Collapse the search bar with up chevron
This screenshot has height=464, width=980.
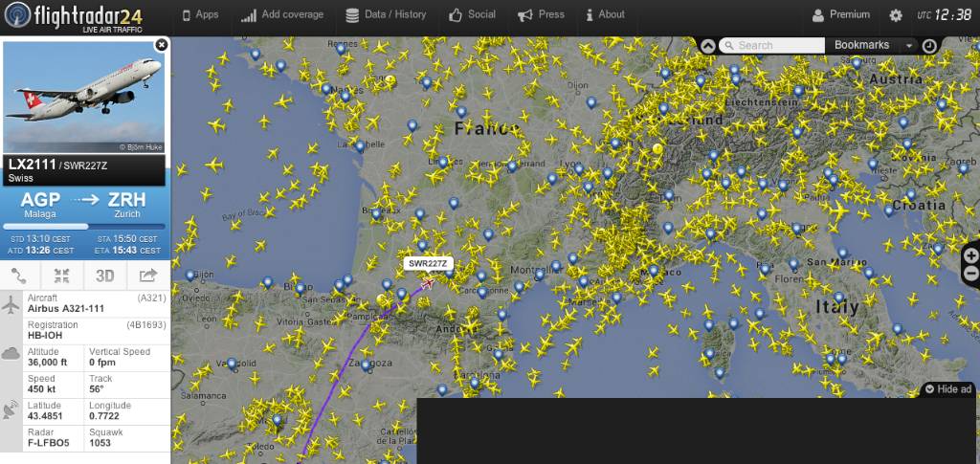pyautogui.click(x=707, y=45)
